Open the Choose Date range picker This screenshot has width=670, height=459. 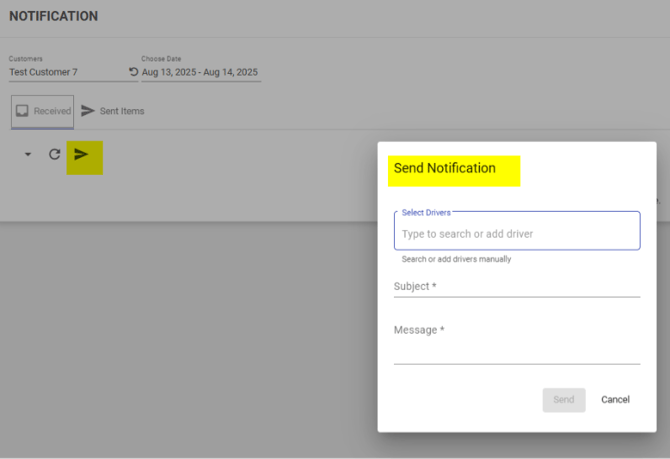point(200,72)
